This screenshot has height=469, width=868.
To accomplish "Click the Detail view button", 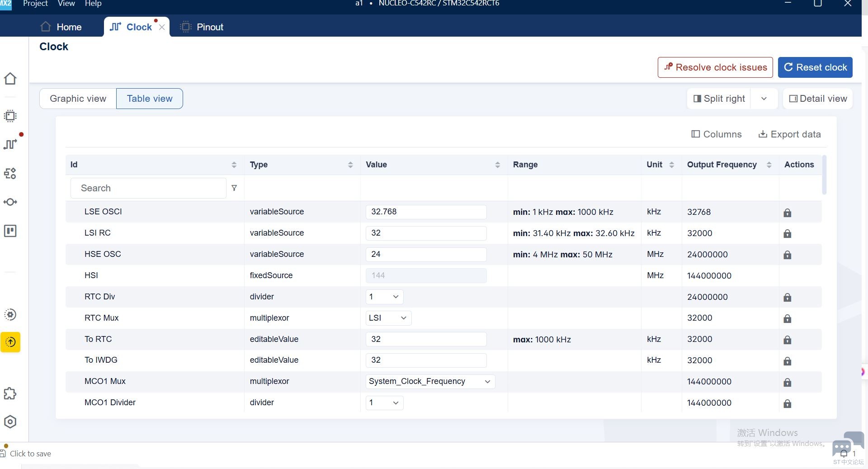I will pyautogui.click(x=818, y=99).
